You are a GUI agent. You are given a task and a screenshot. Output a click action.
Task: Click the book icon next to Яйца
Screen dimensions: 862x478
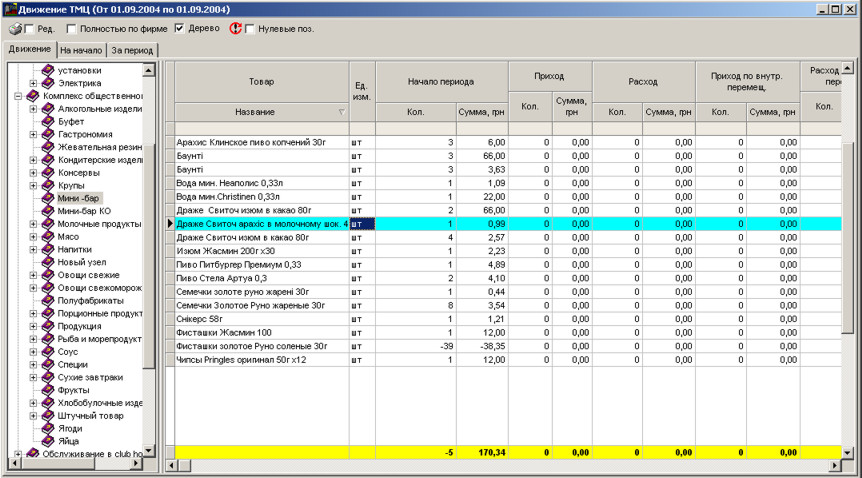[47, 441]
